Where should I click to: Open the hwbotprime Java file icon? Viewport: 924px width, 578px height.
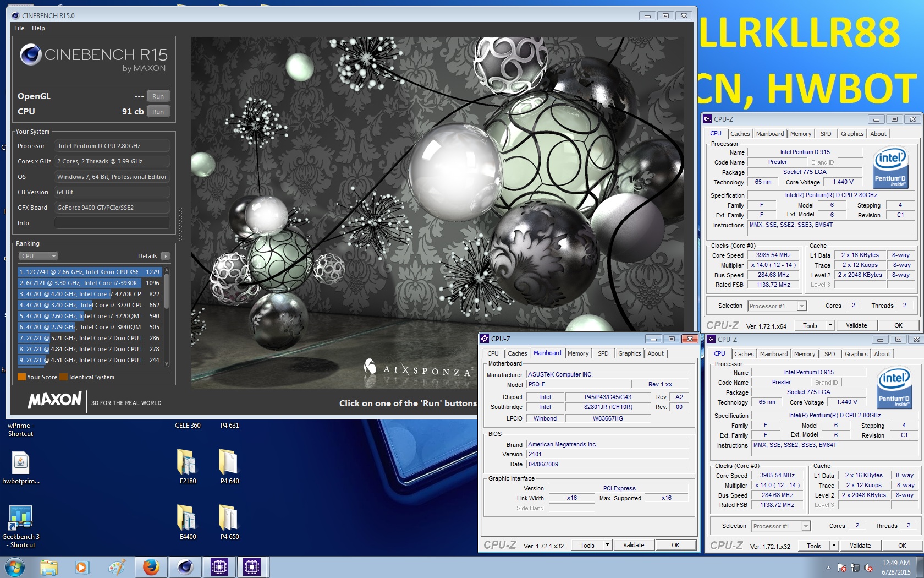click(x=21, y=462)
